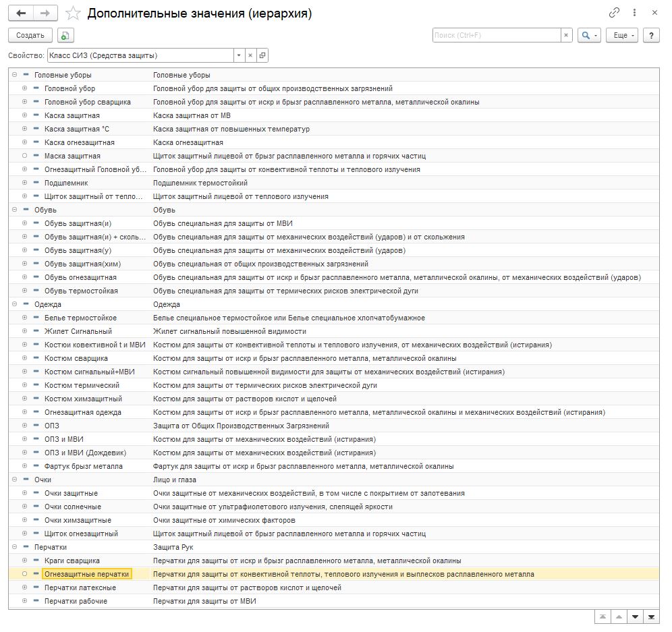
Task: Copy link using the chain icon
Action: 614,13
